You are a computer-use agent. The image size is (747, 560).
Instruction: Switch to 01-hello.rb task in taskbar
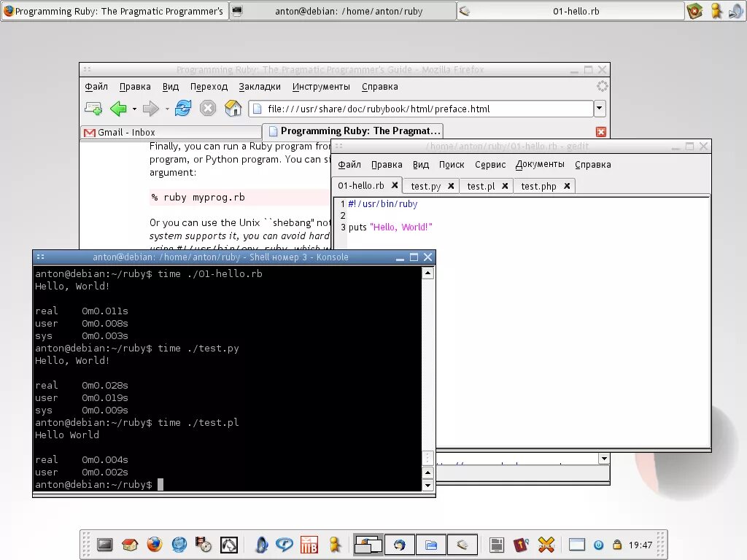pos(570,11)
